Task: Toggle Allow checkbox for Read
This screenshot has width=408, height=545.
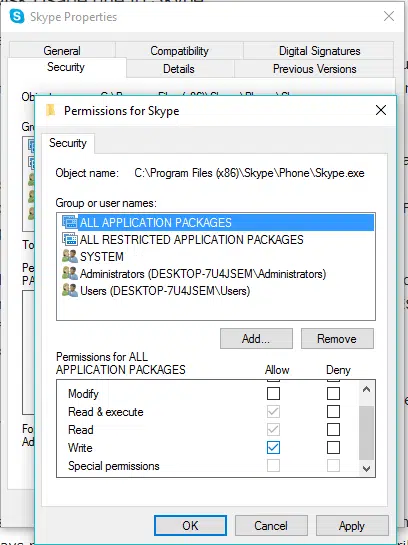Action: [x=273, y=430]
